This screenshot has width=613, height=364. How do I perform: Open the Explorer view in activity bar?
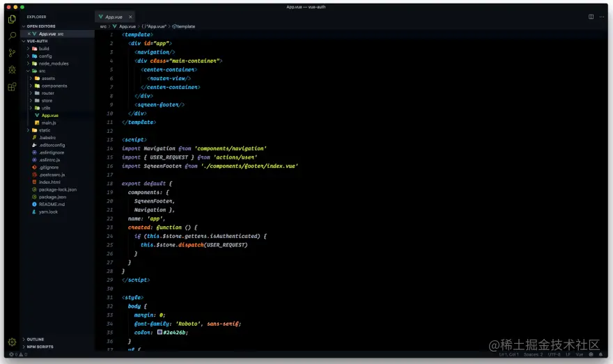[12, 19]
